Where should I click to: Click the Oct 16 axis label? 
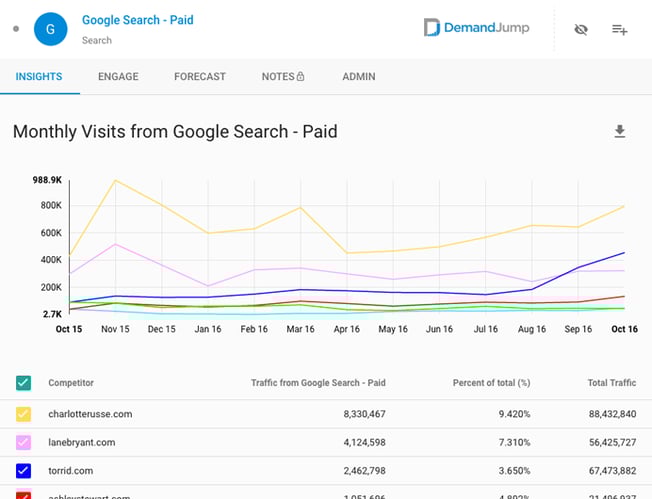pos(625,329)
